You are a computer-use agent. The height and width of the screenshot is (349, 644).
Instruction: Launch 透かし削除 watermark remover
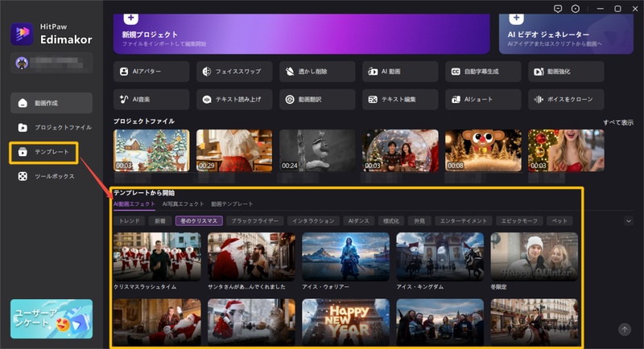(x=317, y=72)
